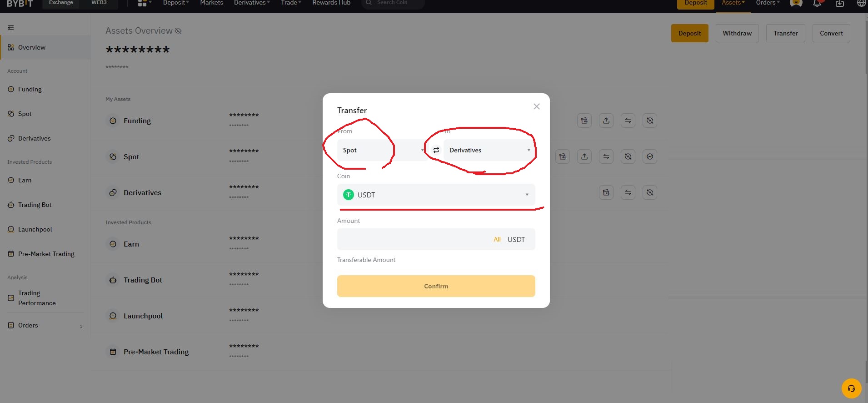Click the Convert button
This screenshot has height=403, width=868.
pos(831,33)
